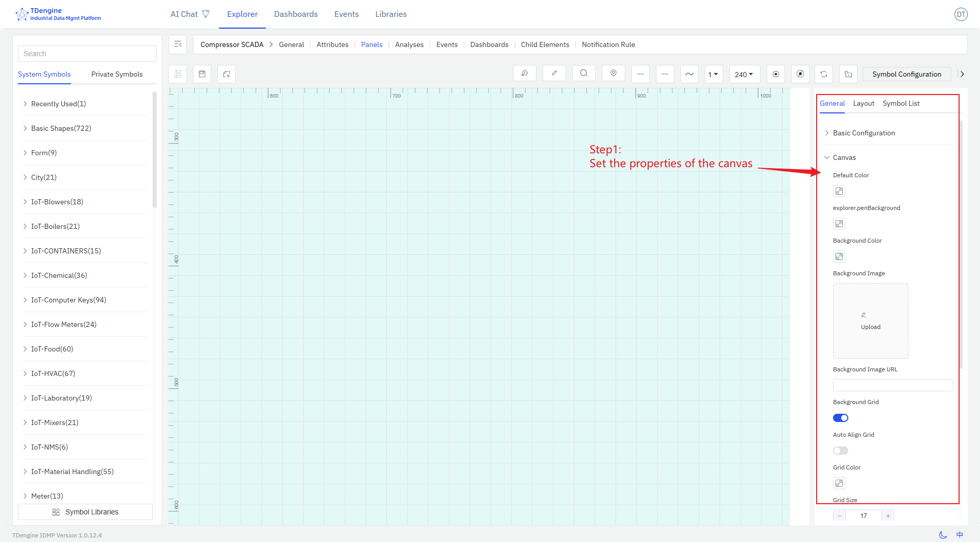This screenshot has height=542, width=980.
Task: Select the curved line type icon
Action: pyautogui.click(x=689, y=74)
